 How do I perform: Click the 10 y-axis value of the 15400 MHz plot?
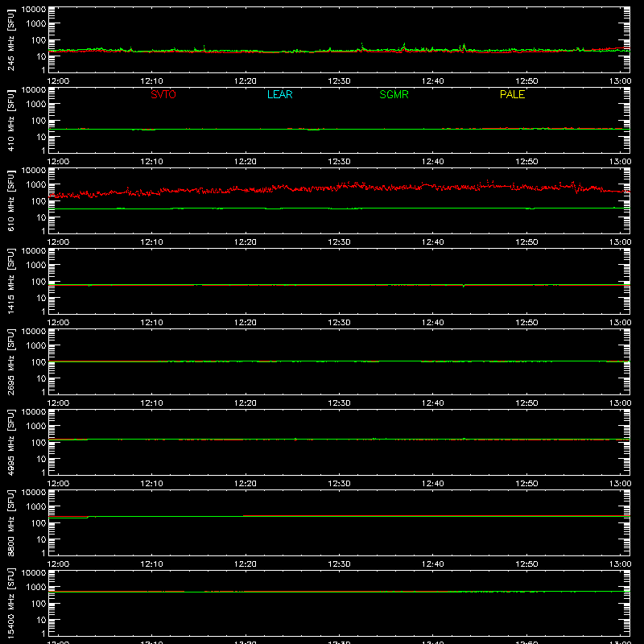point(41,620)
